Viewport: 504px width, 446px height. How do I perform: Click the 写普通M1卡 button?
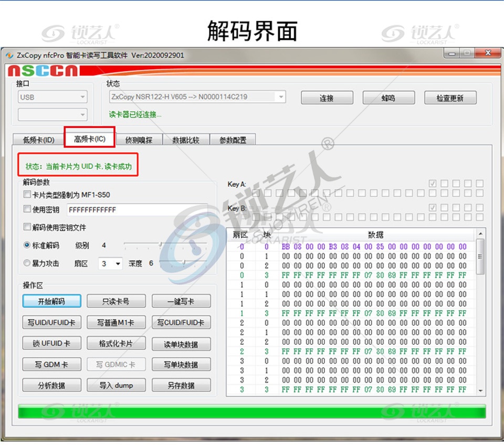point(116,322)
